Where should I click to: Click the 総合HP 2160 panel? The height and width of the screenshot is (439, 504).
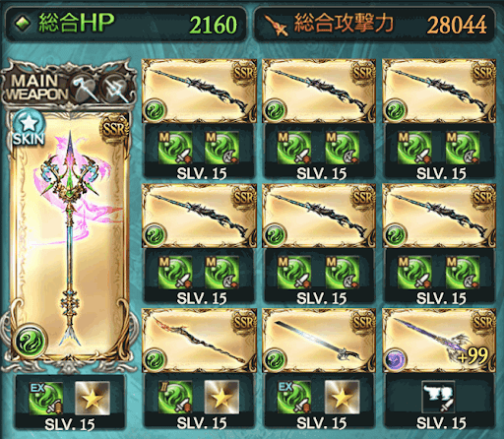pyautogui.click(x=126, y=24)
